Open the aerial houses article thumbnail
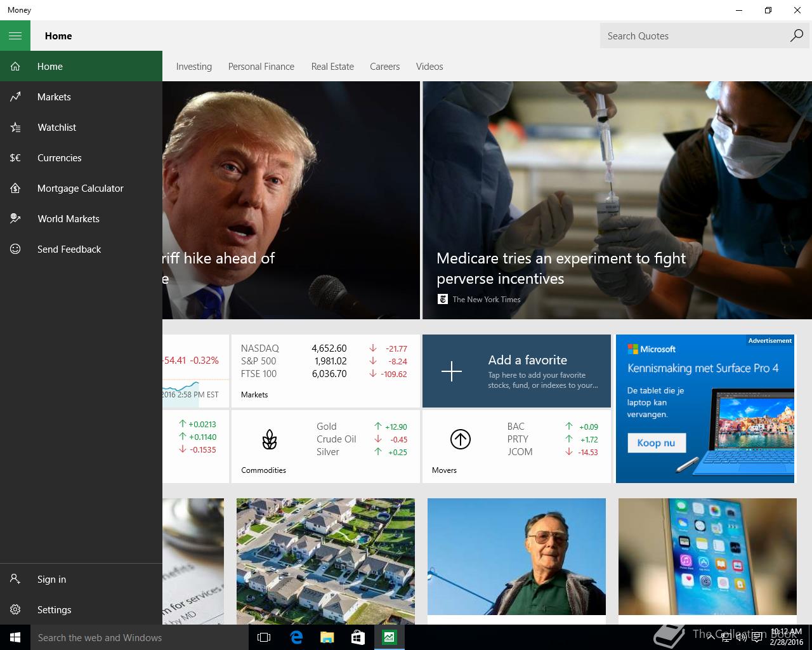Image resolution: width=812 pixels, height=650 pixels. [x=325, y=561]
